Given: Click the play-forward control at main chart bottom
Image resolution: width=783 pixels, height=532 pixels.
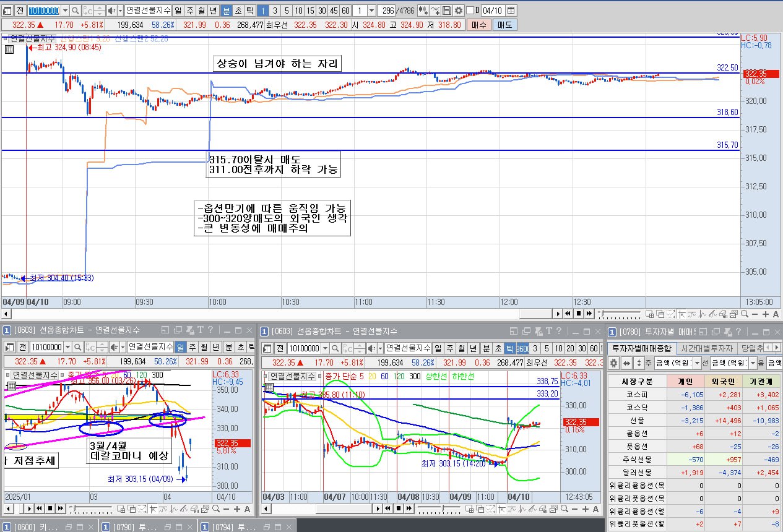Looking at the screenshot, I should [558, 314].
